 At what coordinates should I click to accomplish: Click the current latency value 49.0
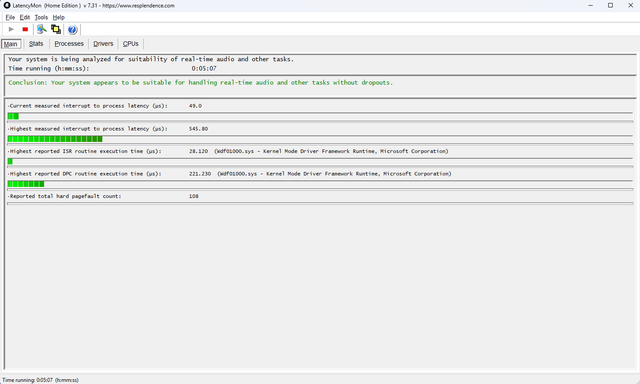196,106
